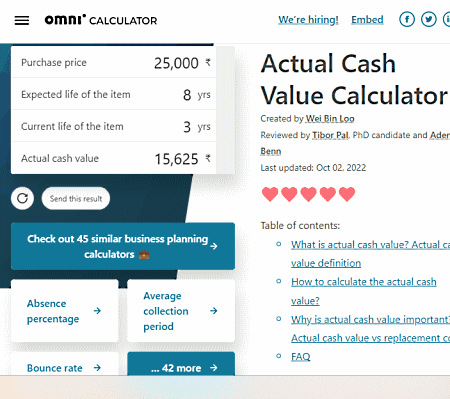Open Average collection period calculator
Image resolution: width=450 pixels, height=399 pixels.
[x=181, y=311]
